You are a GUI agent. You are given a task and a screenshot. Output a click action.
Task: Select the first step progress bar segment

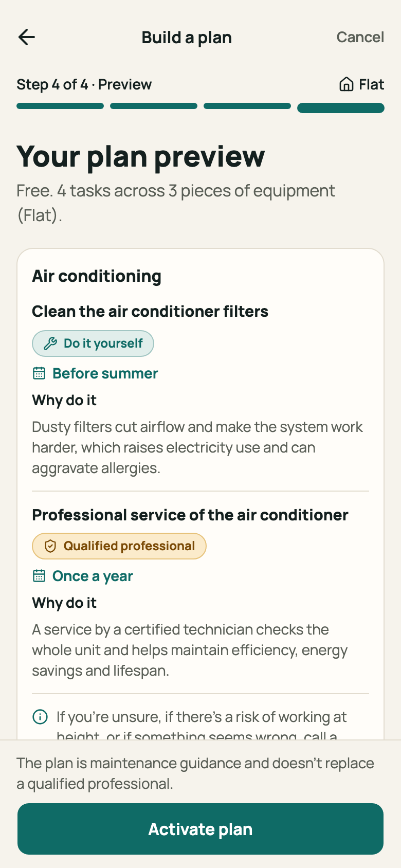coord(60,106)
